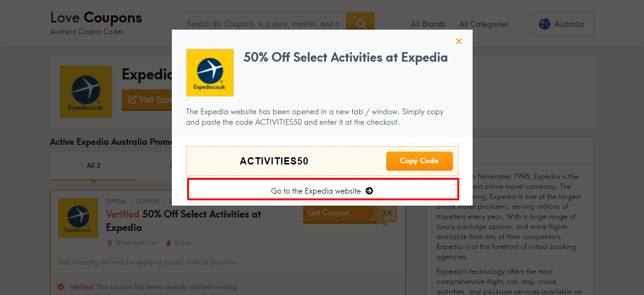Focus the Search for Coupons field
Viewport: 644px width, 295px height.
[x=263, y=24]
